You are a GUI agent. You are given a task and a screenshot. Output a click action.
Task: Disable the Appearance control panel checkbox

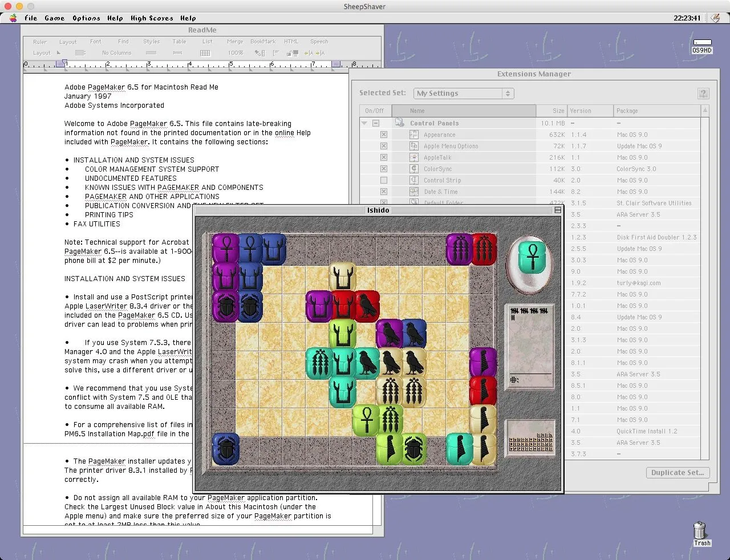pyautogui.click(x=384, y=135)
